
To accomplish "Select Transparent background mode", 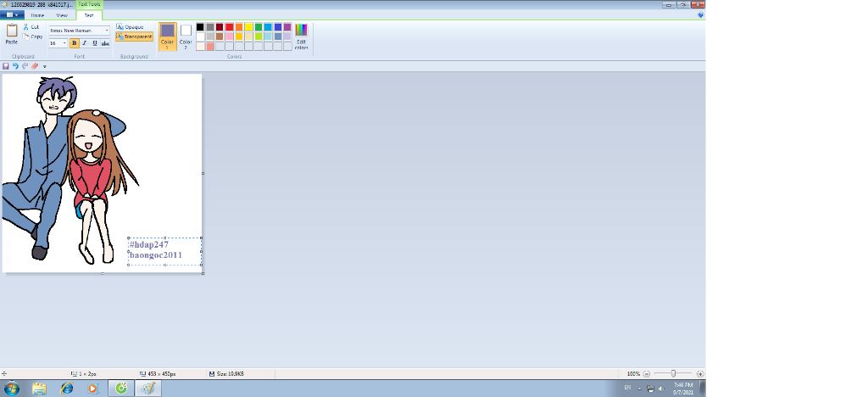I will [x=135, y=36].
